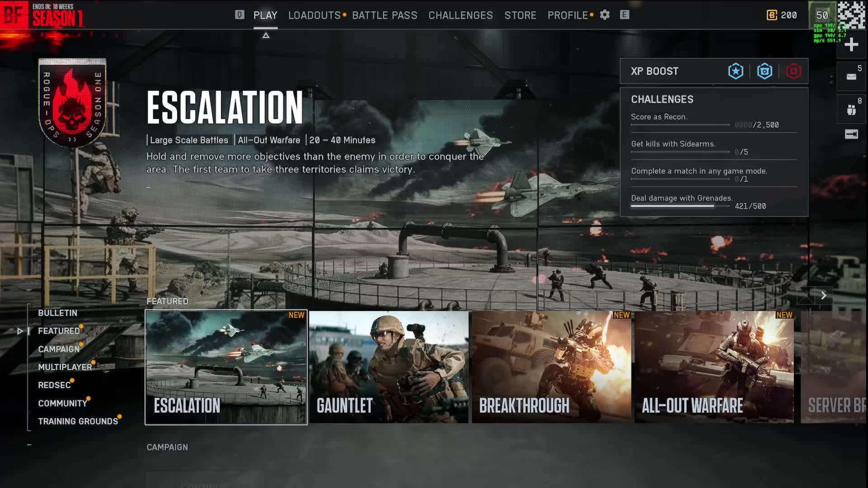Activate the blue star XP boost icon
The height and width of the screenshot is (488, 868).
[736, 71]
